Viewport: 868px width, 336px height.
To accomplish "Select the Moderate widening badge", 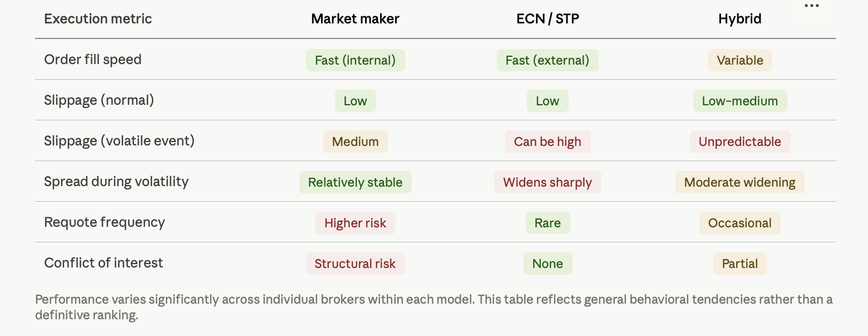I will [x=739, y=182].
